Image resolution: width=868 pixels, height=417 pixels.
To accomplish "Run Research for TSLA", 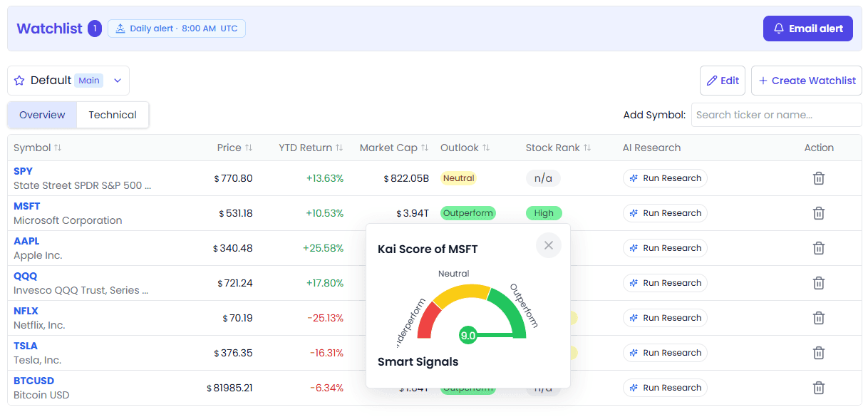I will [665, 353].
